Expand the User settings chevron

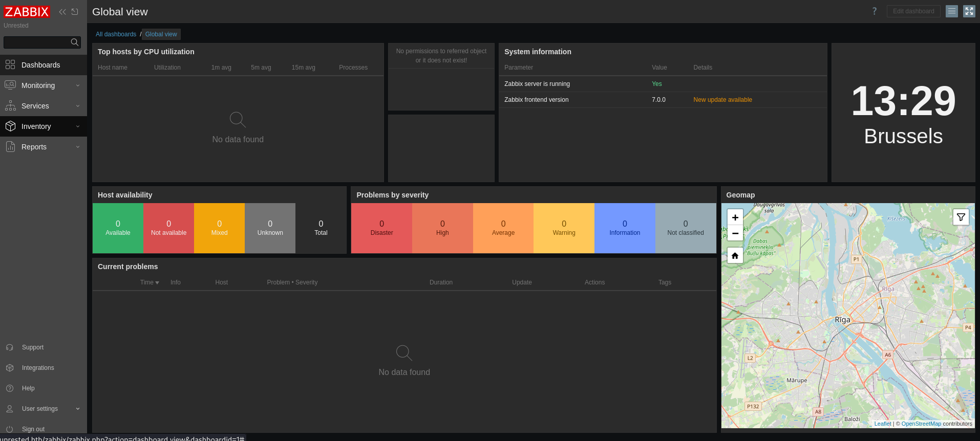coord(78,409)
